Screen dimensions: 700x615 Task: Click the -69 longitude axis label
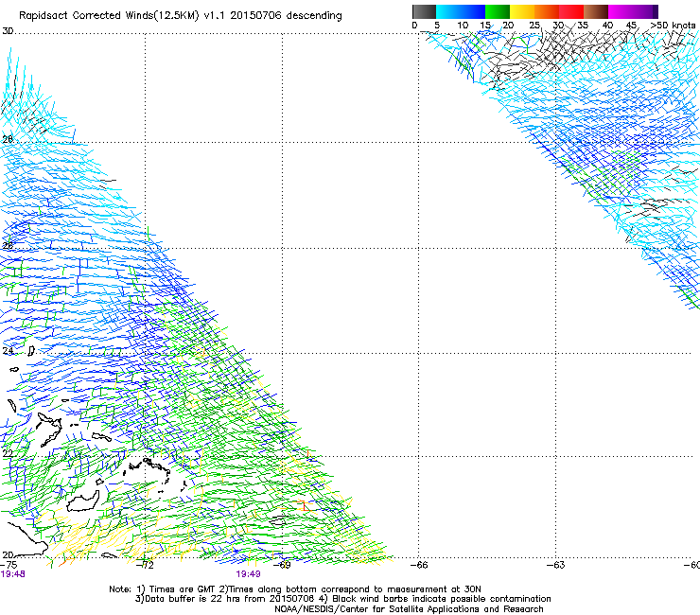(282, 565)
